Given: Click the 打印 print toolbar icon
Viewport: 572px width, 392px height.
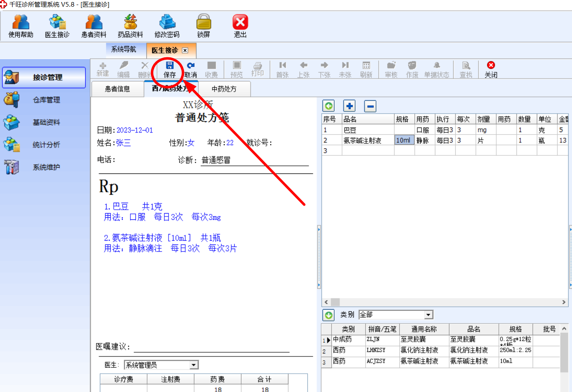Looking at the screenshot, I should (258, 69).
